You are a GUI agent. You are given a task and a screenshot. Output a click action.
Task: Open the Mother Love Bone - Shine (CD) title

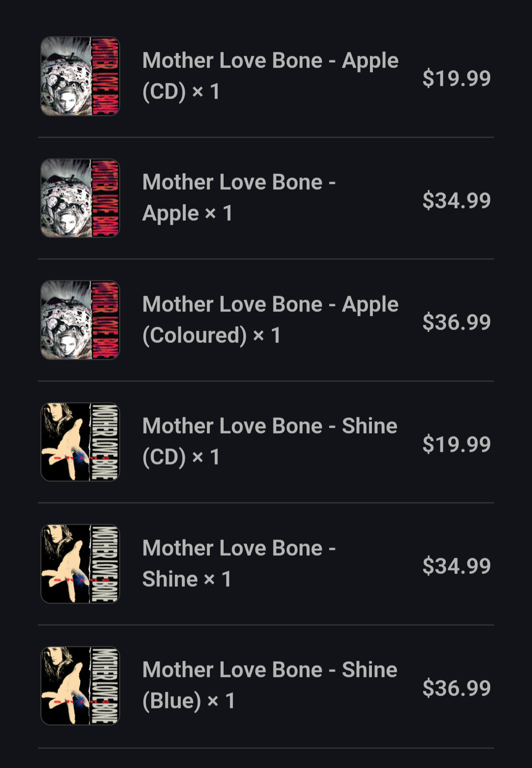click(270, 441)
